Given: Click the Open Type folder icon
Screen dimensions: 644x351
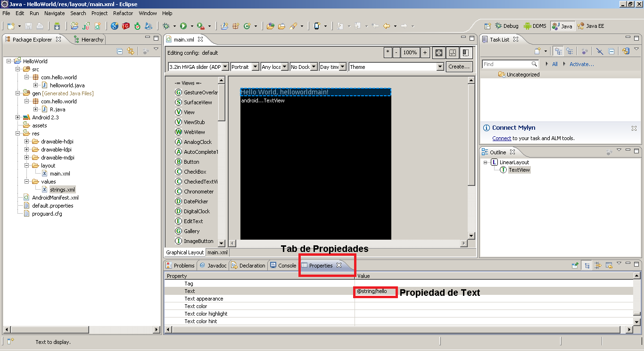Looking at the screenshot, I should [x=271, y=26].
